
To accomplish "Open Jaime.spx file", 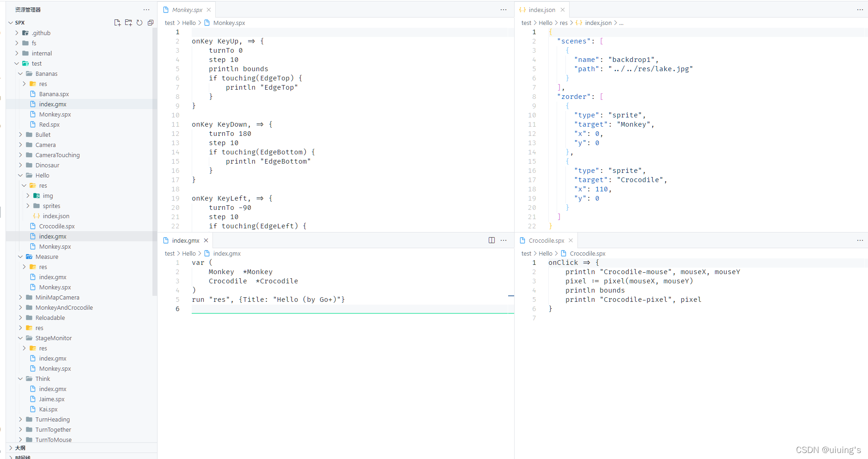I will point(52,399).
